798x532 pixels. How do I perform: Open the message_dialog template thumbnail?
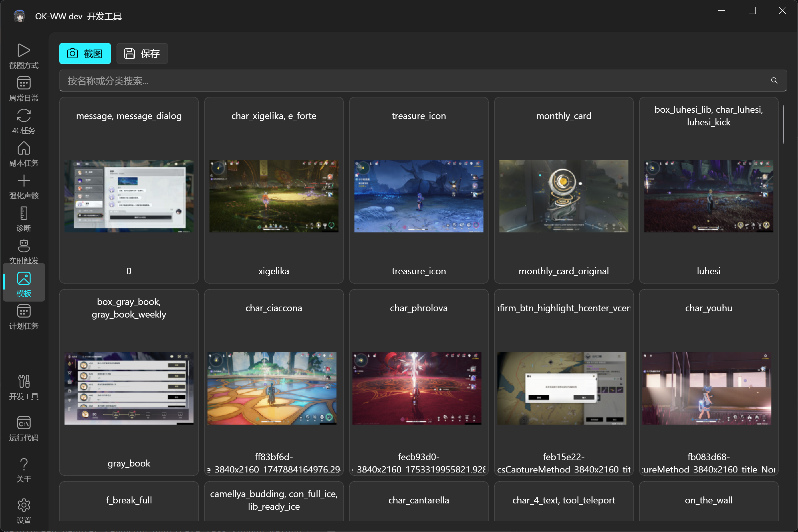(x=129, y=196)
